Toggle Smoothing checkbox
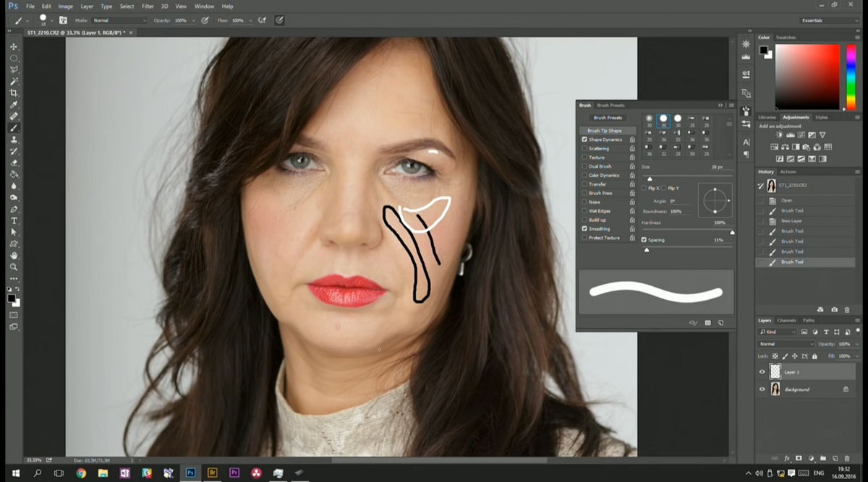 click(x=584, y=228)
